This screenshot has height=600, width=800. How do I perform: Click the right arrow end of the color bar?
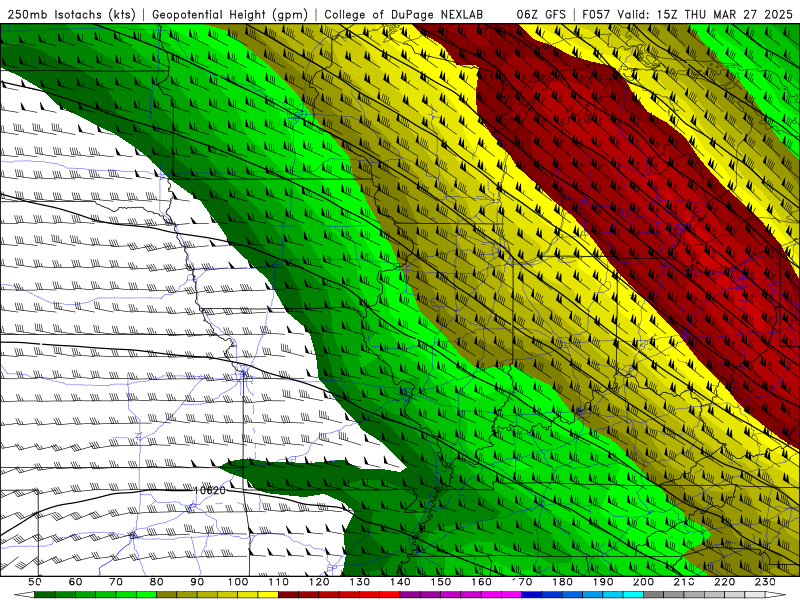pos(776,594)
